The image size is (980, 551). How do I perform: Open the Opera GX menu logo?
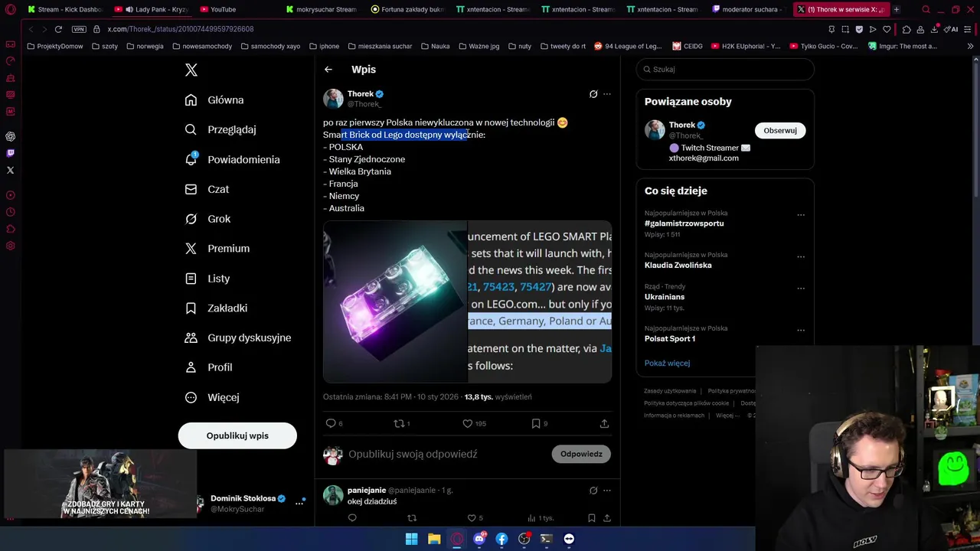(11, 9)
